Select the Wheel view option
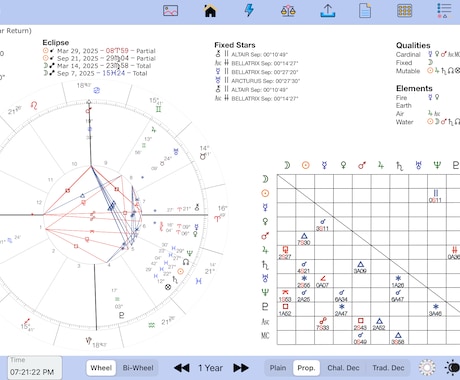This screenshot has height=380, width=460. pyautogui.click(x=101, y=368)
